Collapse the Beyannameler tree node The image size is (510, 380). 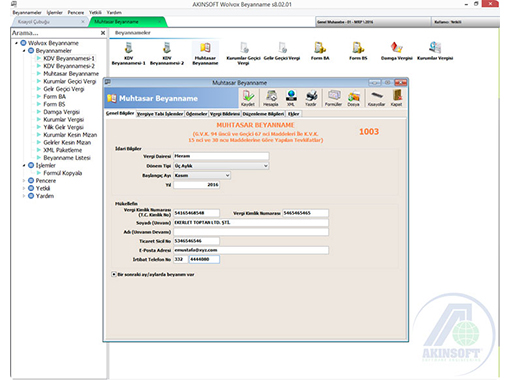[24, 51]
